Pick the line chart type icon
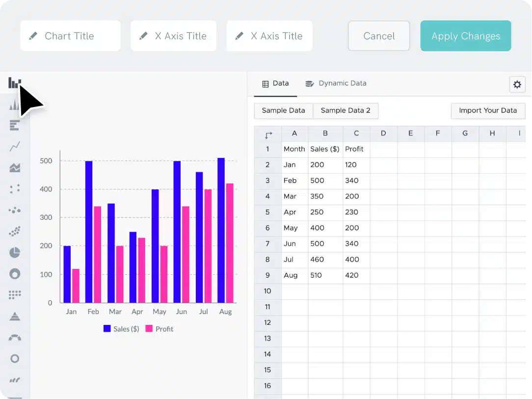Image resolution: width=532 pixels, height=399 pixels. (15, 147)
